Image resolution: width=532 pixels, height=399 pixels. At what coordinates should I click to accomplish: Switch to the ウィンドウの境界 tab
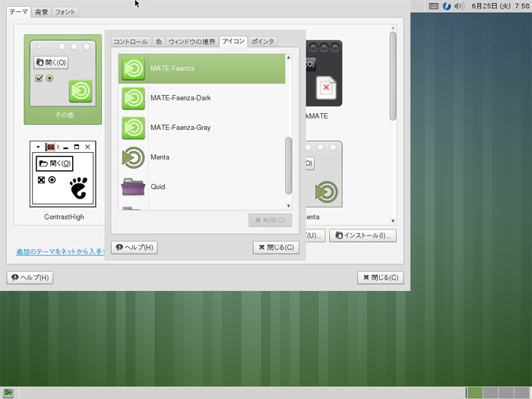point(192,42)
